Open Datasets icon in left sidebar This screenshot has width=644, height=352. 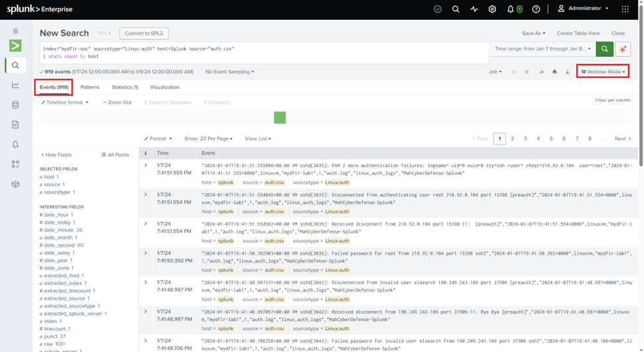pos(16,105)
